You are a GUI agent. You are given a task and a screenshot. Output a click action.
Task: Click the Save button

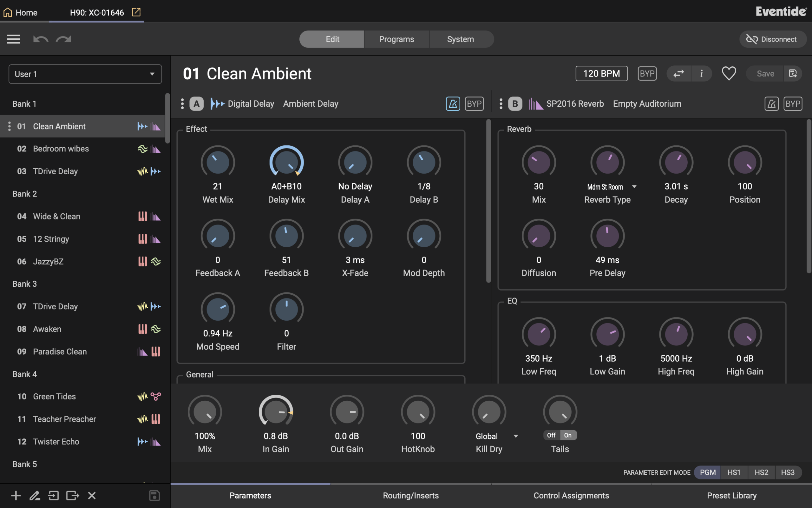pyautogui.click(x=765, y=74)
